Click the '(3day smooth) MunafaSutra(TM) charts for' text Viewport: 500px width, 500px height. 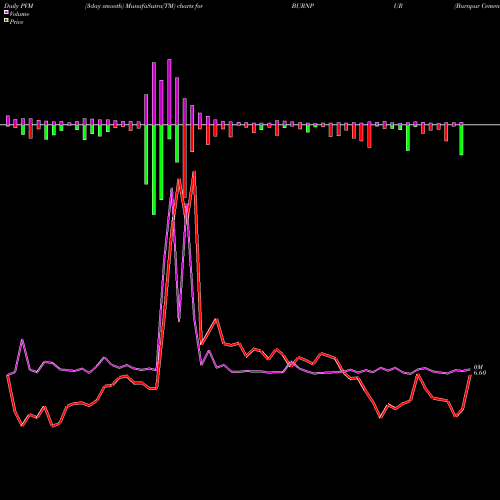click(x=144, y=6)
